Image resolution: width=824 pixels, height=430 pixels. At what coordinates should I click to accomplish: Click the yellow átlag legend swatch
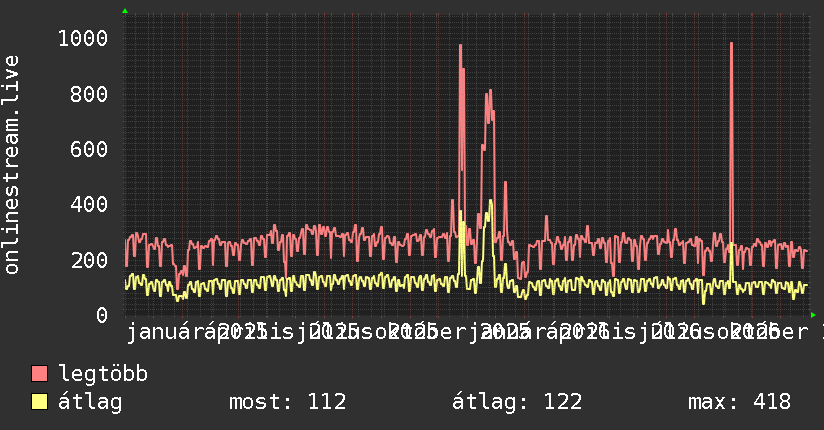39,402
